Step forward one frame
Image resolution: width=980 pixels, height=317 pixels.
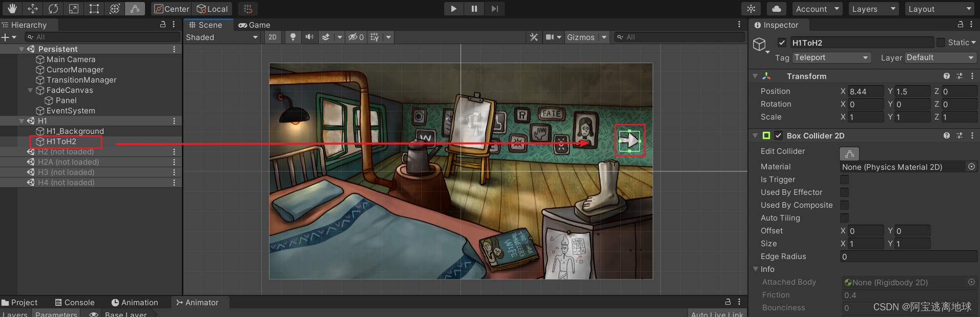tap(494, 9)
